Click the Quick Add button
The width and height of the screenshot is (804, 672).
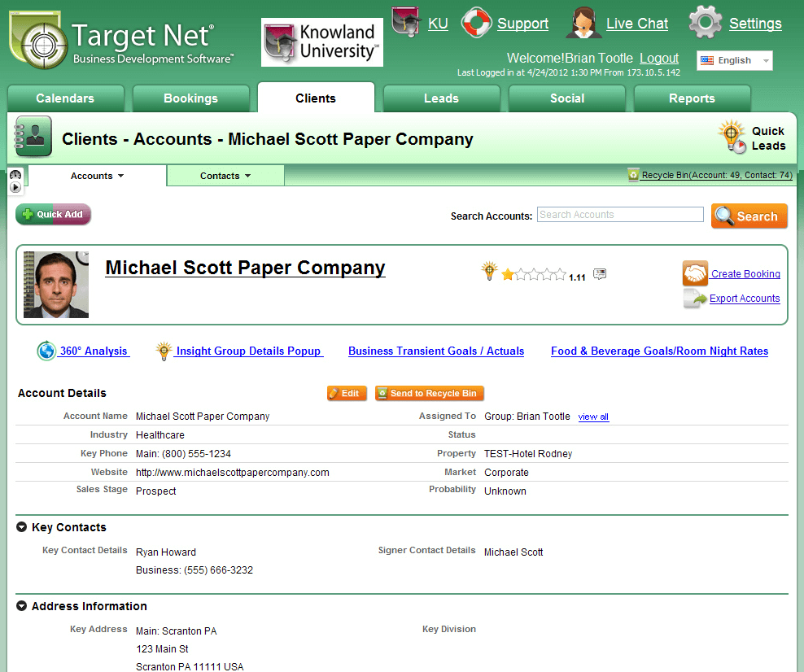[54, 214]
